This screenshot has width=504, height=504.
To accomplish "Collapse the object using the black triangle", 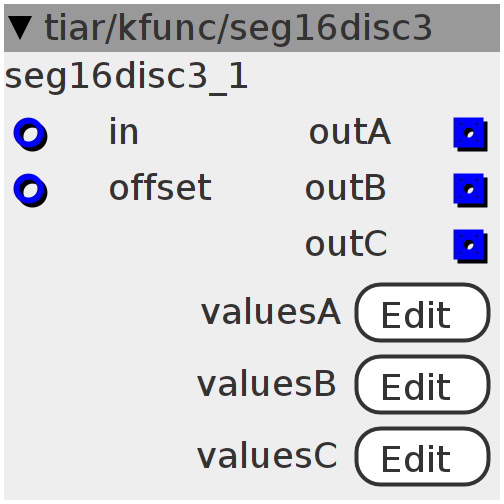I will pos(20,28).
